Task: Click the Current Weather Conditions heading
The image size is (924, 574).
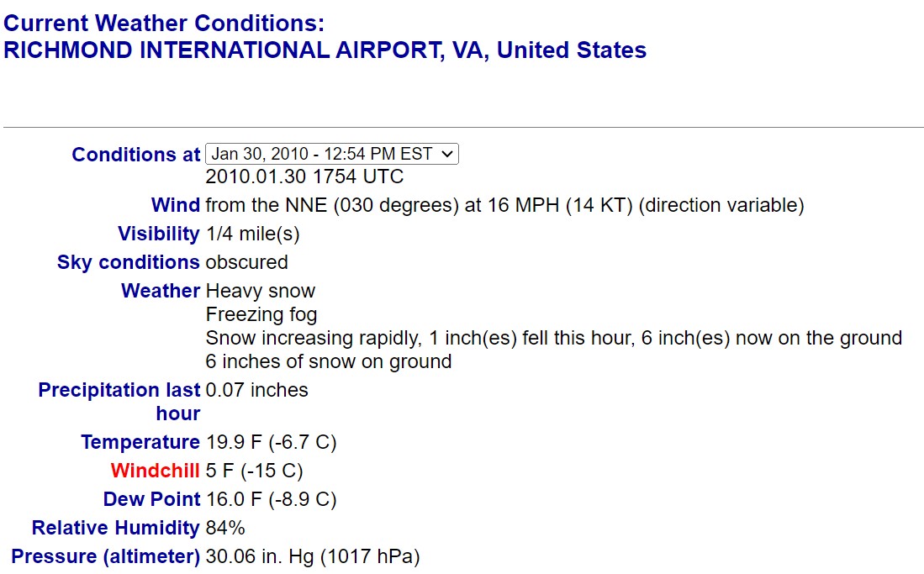Action: click(164, 23)
